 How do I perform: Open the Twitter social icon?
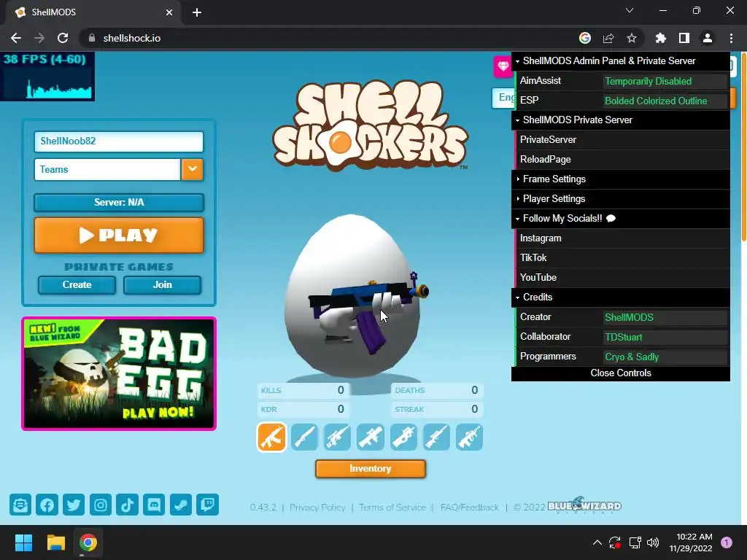74,505
